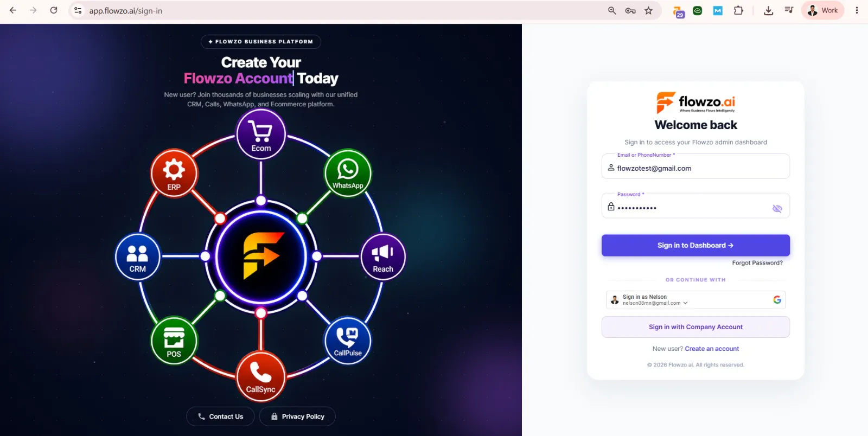Go back in browser history
The width and height of the screenshot is (868, 436).
pos(13,10)
